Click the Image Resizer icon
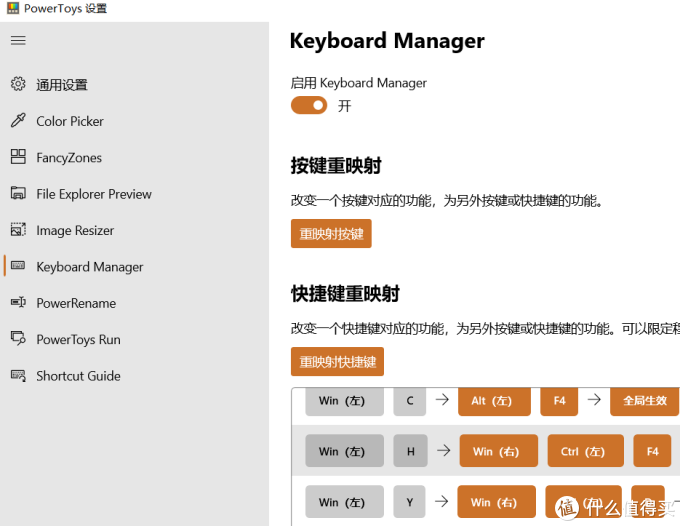 (x=18, y=229)
